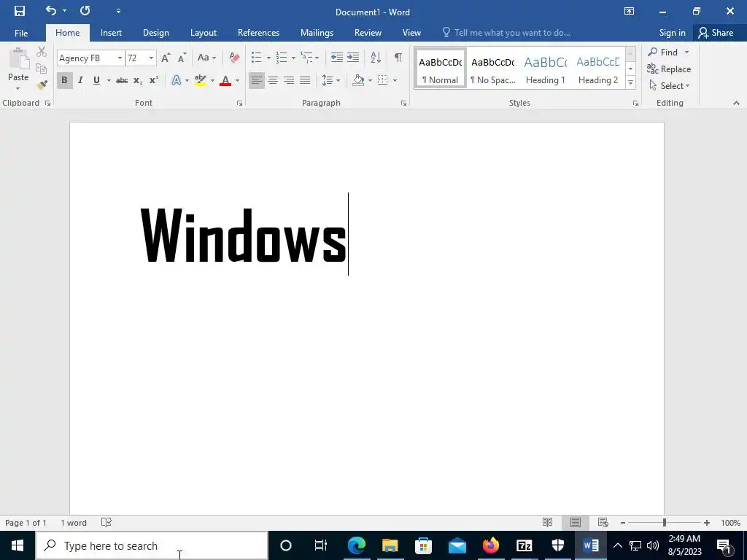Image resolution: width=747 pixels, height=560 pixels.
Task: Switch to Web Layout view
Action: (603, 522)
